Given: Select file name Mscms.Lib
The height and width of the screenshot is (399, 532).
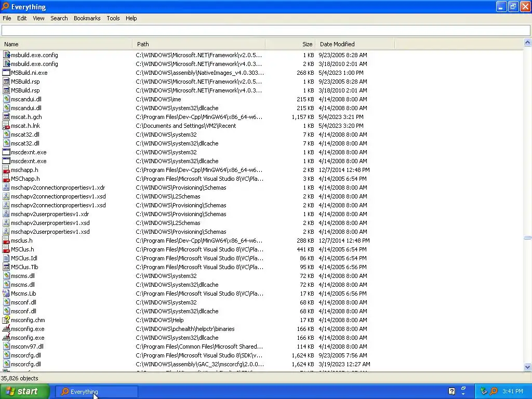Looking at the screenshot, I should tap(23, 293).
